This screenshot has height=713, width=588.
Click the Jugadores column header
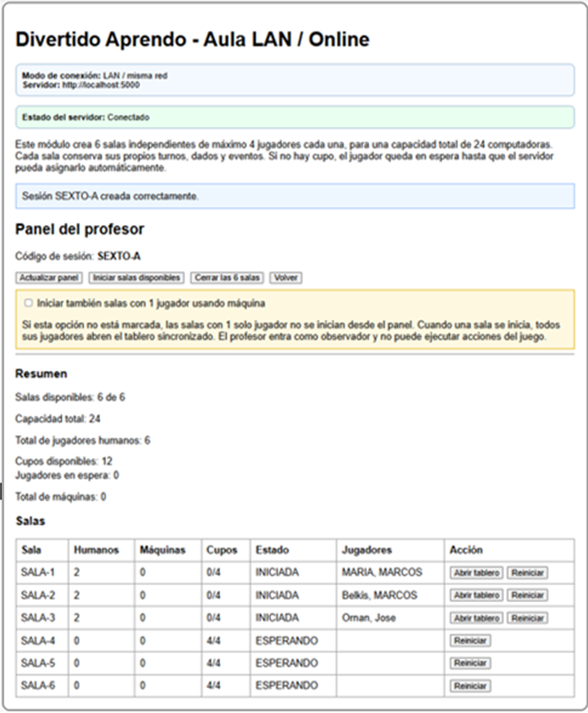390,550
